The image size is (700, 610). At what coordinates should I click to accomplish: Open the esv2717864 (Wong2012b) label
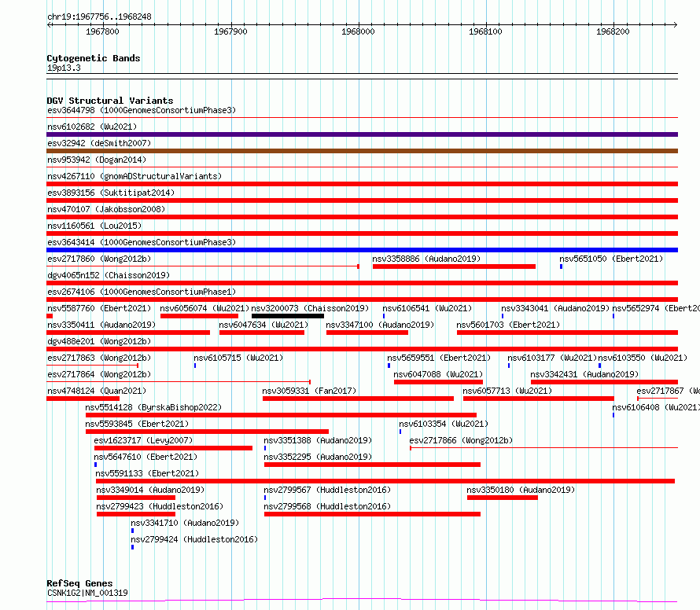pos(99,374)
